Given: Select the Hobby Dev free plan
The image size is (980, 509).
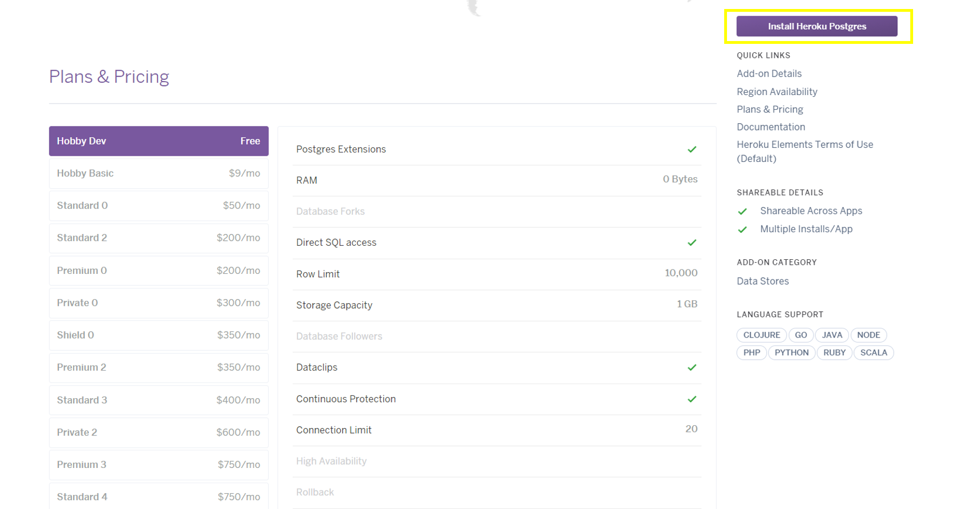Looking at the screenshot, I should pos(159,141).
